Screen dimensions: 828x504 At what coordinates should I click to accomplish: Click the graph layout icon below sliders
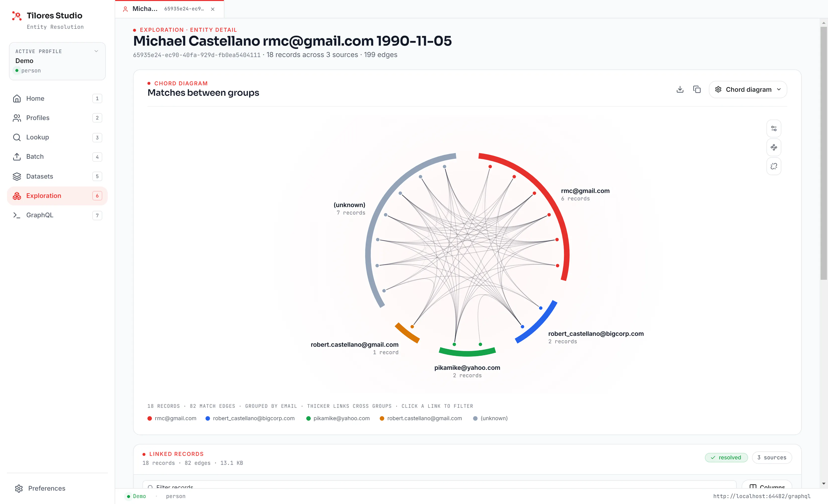pyautogui.click(x=774, y=147)
